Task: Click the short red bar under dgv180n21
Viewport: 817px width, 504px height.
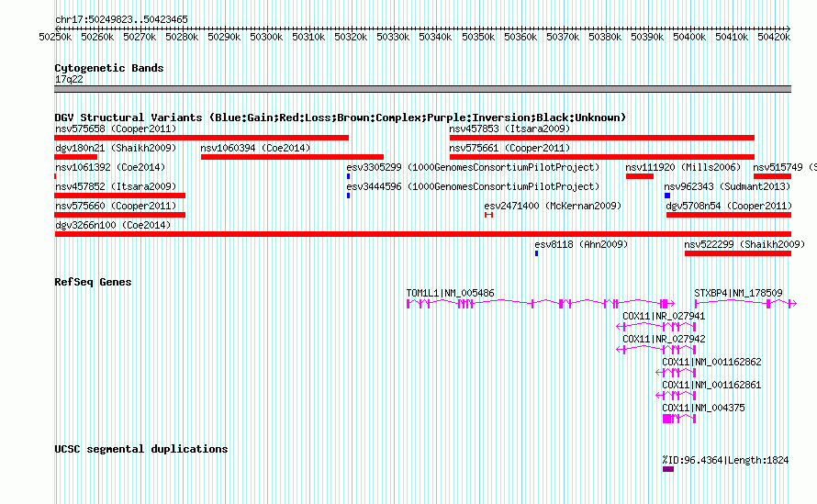Action: 75,157
